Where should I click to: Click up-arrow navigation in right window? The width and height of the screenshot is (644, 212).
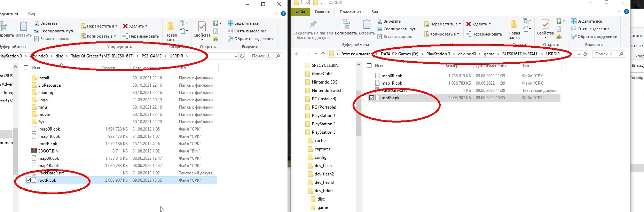pyautogui.click(x=323, y=54)
